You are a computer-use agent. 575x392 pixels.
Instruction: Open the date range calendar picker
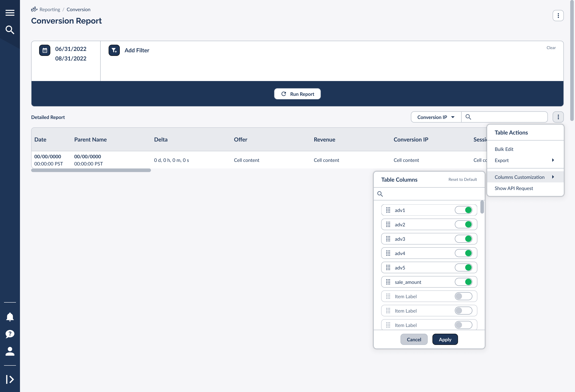[x=45, y=50]
